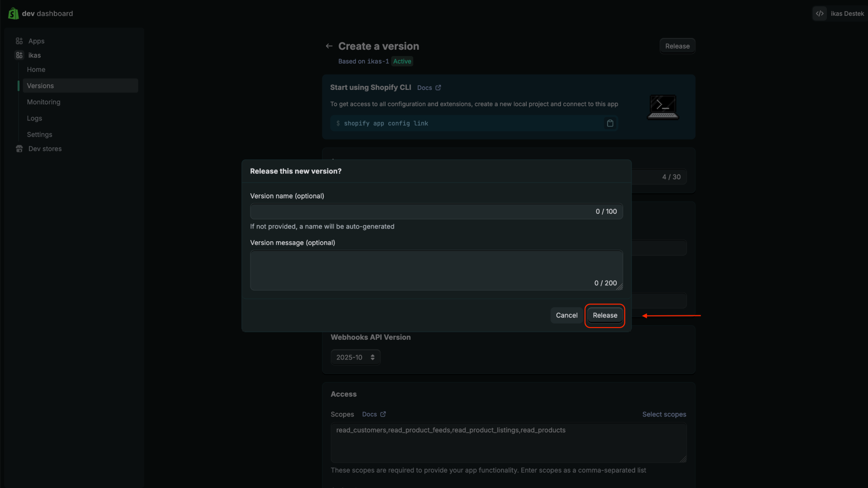Click the dev dashboard title

(x=47, y=14)
